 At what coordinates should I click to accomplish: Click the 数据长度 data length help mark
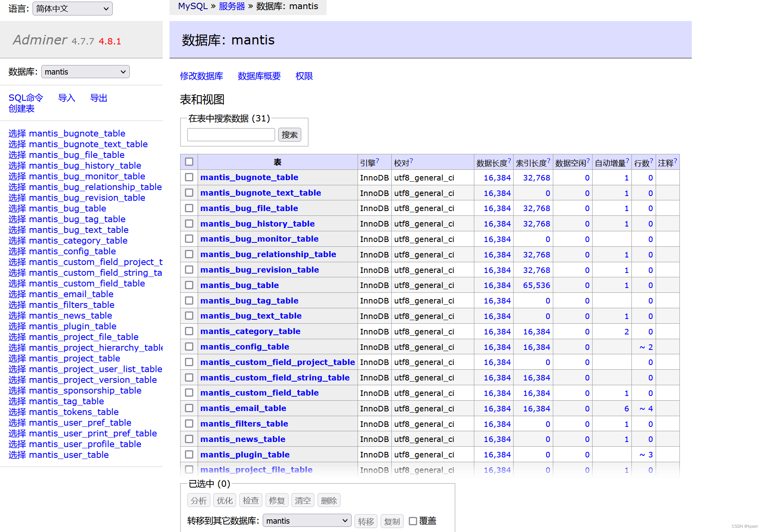pyautogui.click(x=509, y=161)
